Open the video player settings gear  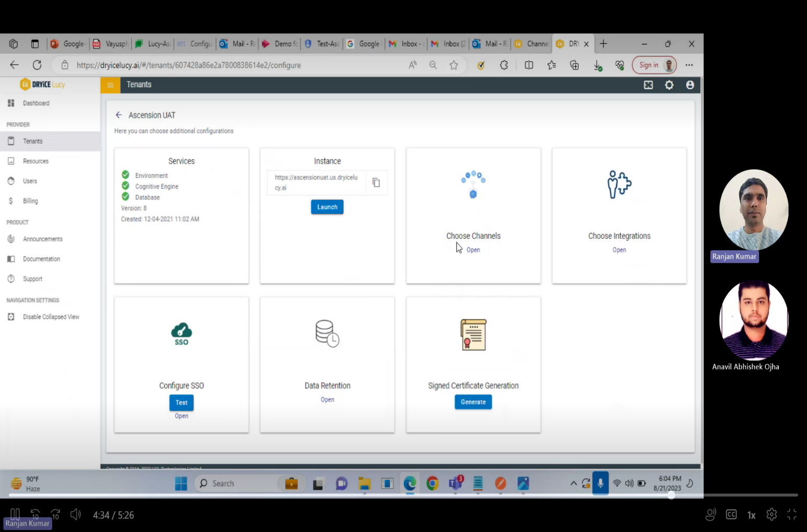(x=772, y=515)
